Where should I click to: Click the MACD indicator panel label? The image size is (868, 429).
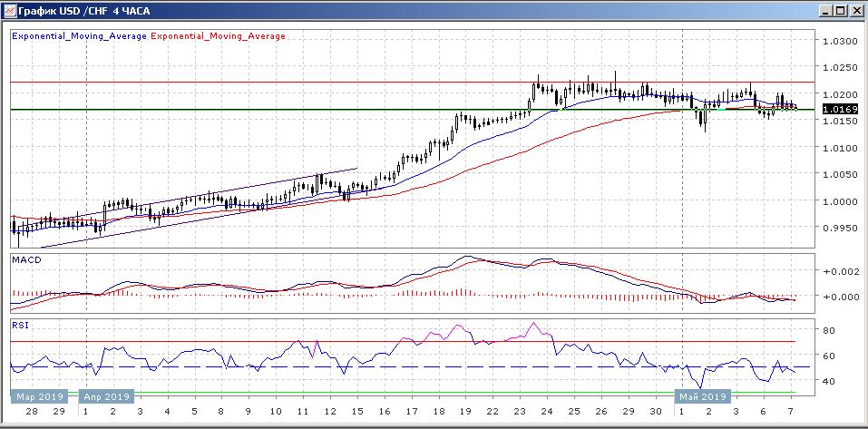(x=26, y=259)
